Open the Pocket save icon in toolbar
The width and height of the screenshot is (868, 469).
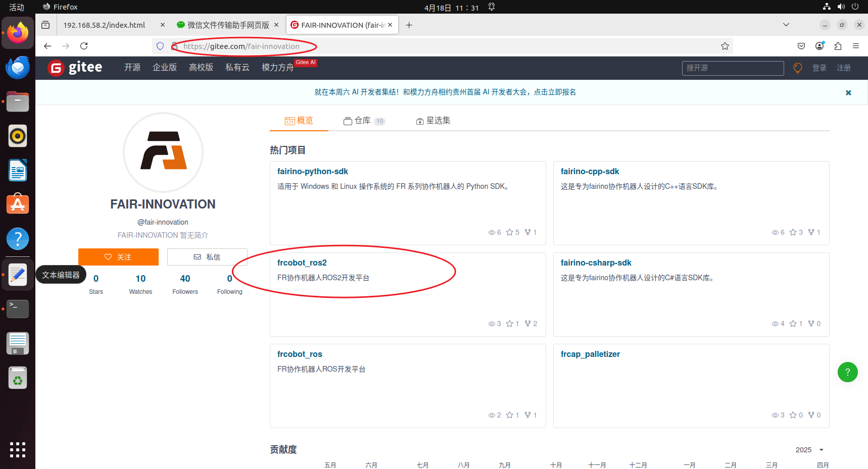point(801,46)
